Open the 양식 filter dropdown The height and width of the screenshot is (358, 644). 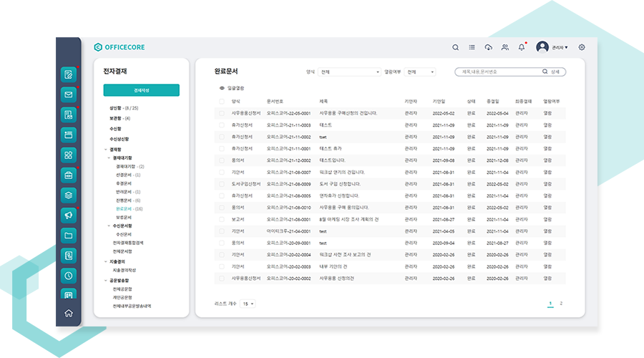[350, 72]
